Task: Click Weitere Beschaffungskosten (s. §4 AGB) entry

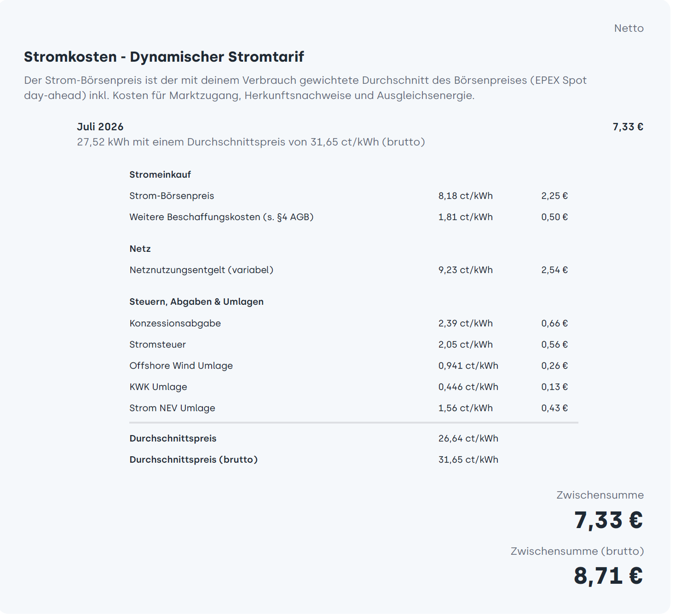Action: coord(348,217)
